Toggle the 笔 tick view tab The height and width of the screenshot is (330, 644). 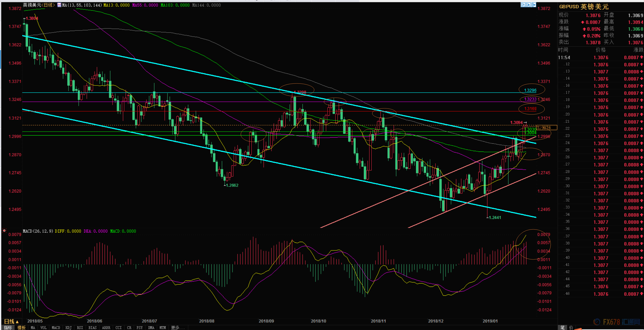tap(562, 328)
